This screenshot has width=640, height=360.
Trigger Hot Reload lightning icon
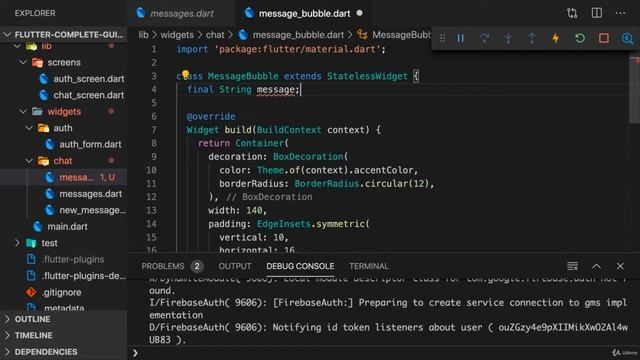(x=556, y=38)
